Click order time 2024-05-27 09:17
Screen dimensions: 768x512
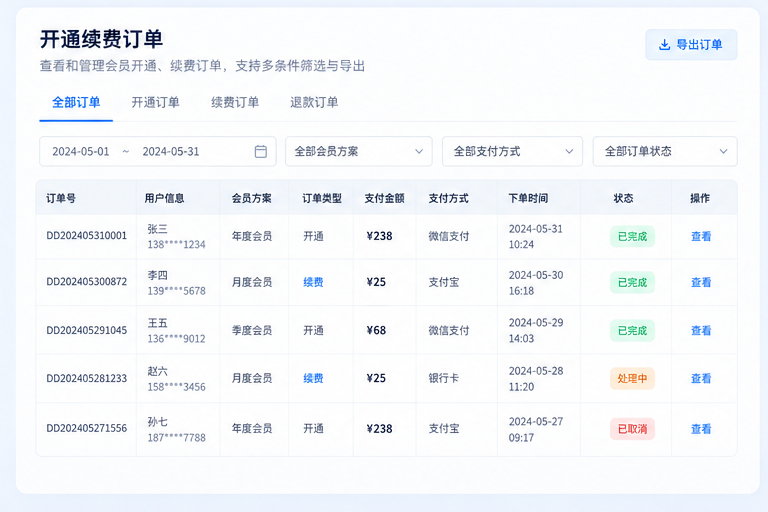pyautogui.click(x=536, y=429)
